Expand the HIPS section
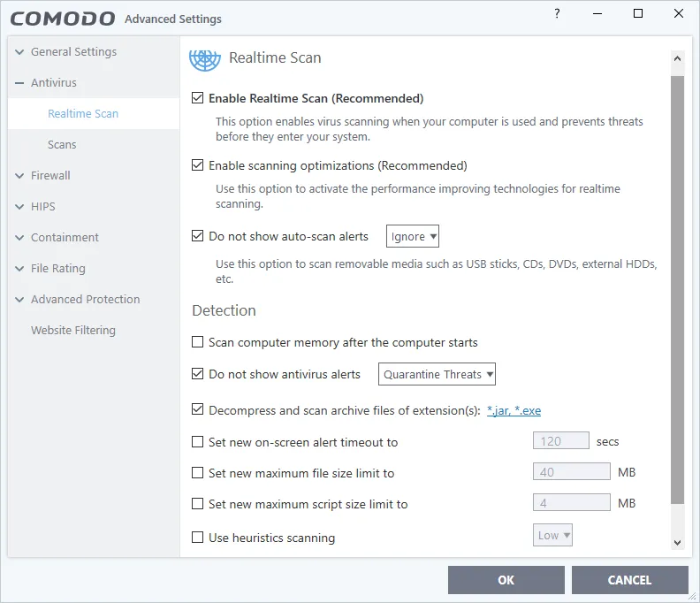This screenshot has width=700, height=603. tap(19, 207)
